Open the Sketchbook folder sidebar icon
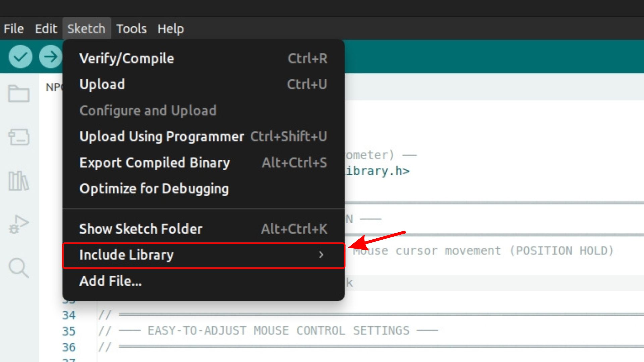This screenshot has height=362, width=644. pyautogui.click(x=19, y=94)
